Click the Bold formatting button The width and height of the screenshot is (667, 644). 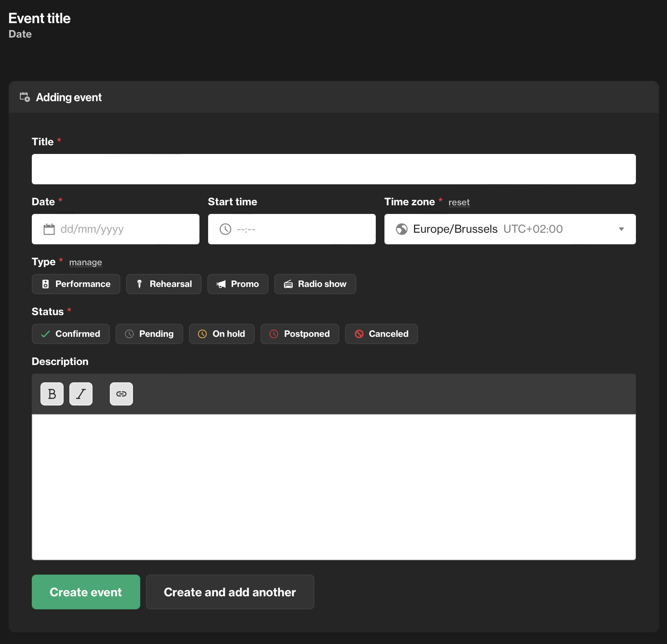click(x=52, y=394)
